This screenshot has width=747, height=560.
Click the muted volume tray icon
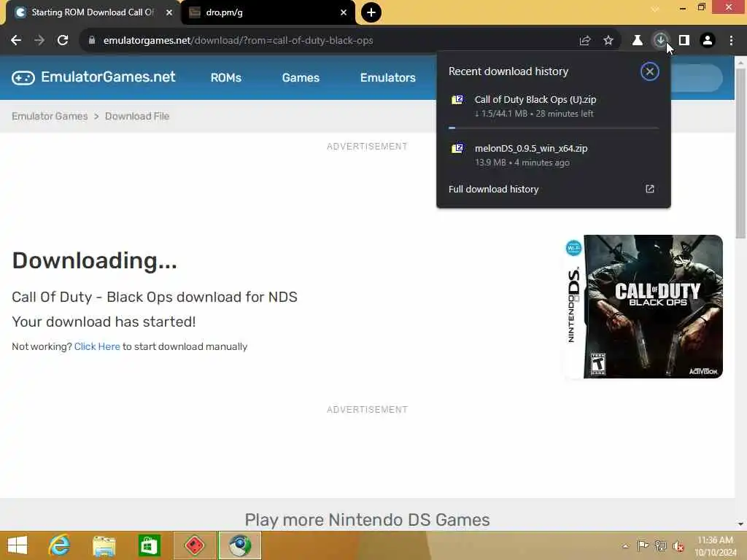click(678, 546)
